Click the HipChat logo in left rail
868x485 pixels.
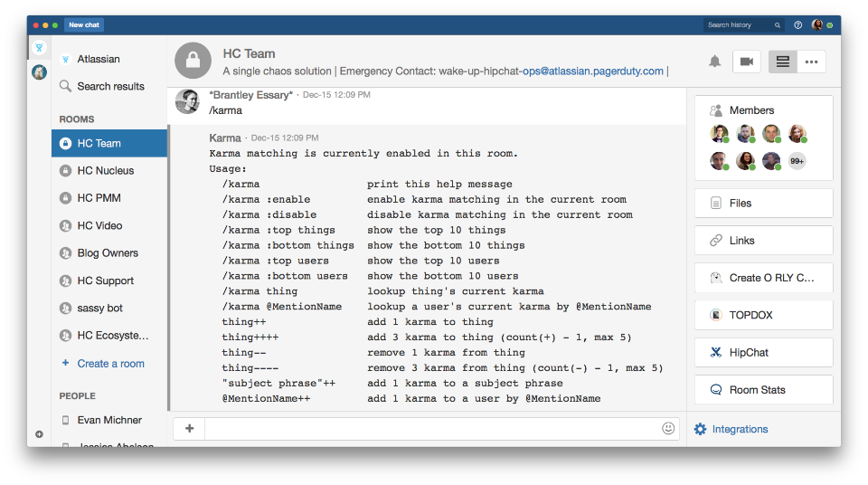[39, 48]
